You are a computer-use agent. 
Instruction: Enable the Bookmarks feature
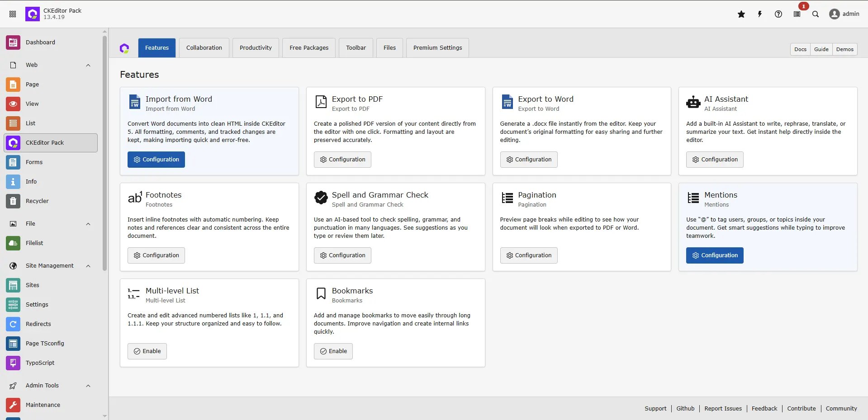tap(333, 351)
